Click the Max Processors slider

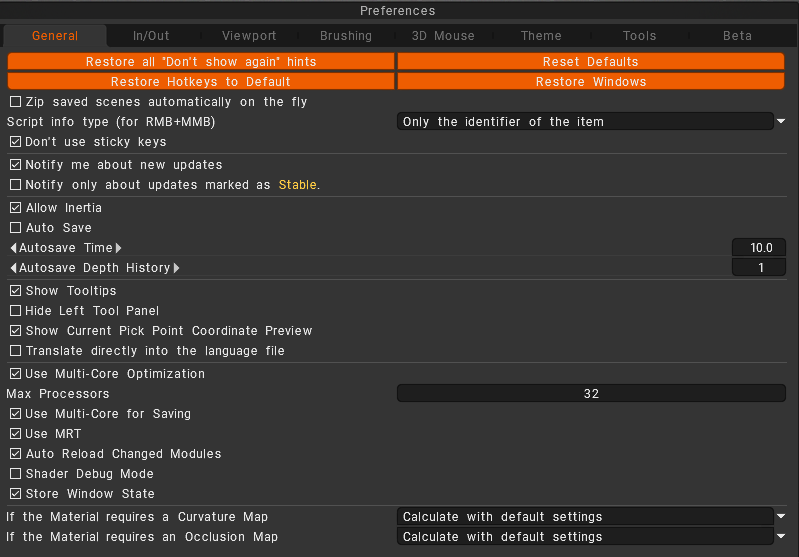click(591, 394)
